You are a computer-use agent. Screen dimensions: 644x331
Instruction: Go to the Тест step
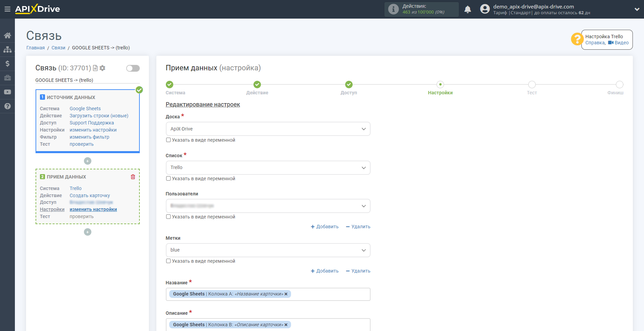tap(532, 85)
